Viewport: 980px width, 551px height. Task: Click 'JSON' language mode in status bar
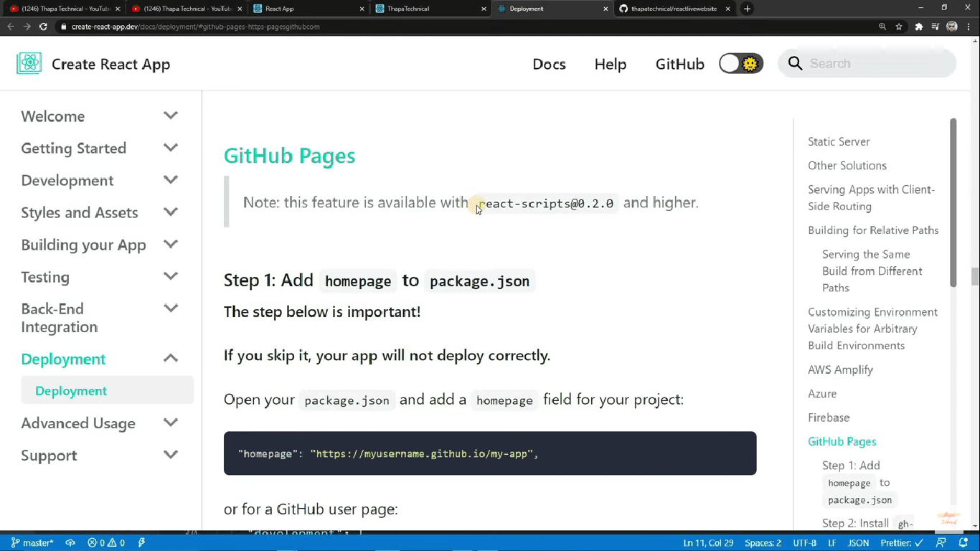tap(858, 543)
